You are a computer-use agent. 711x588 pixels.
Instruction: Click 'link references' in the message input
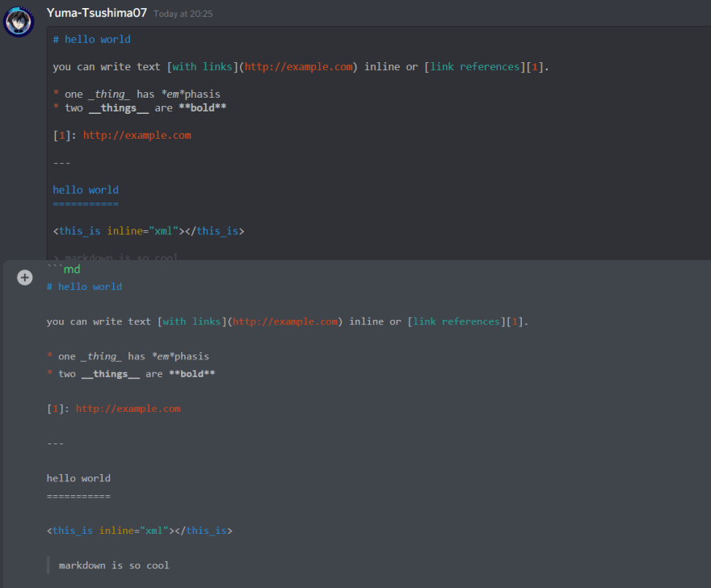tap(456, 321)
